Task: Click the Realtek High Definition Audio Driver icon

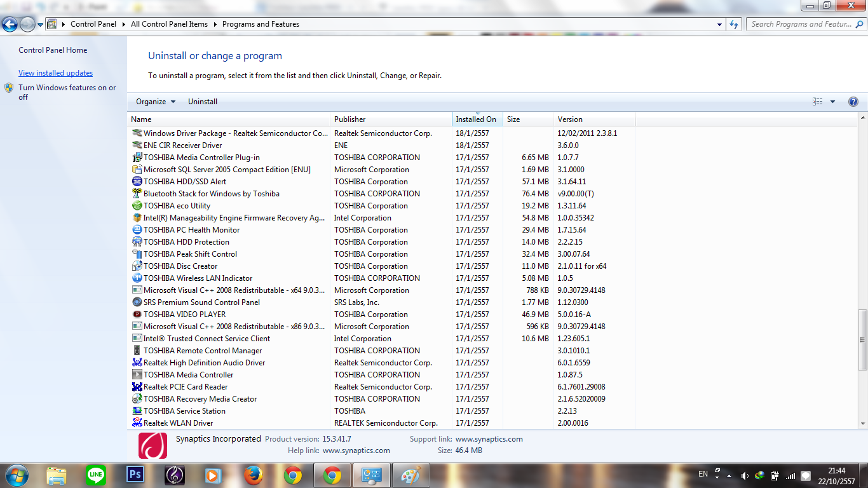Action: click(137, 363)
